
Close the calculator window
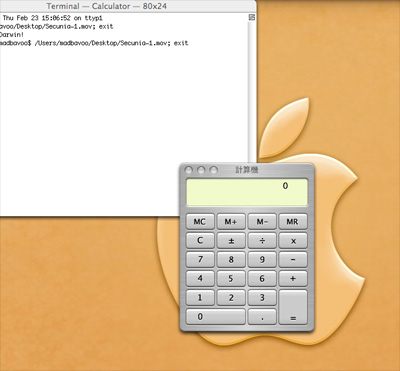(x=189, y=170)
